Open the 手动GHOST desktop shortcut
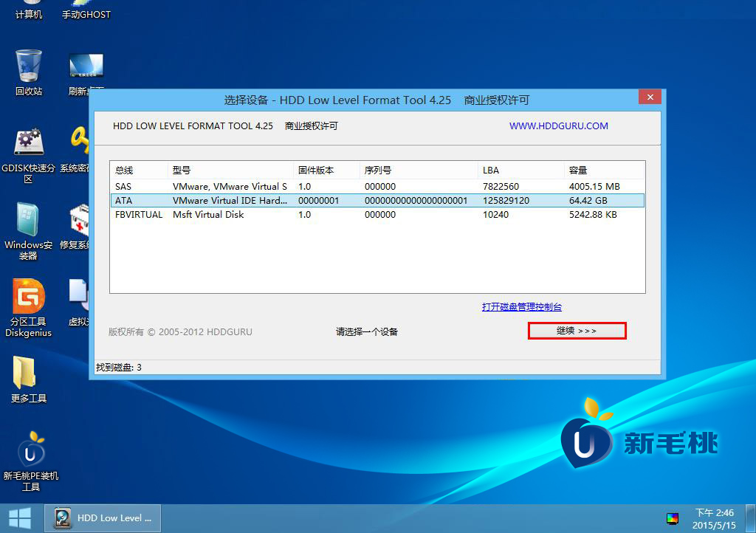The width and height of the screenshot is (756, 533). coord(86,10)
